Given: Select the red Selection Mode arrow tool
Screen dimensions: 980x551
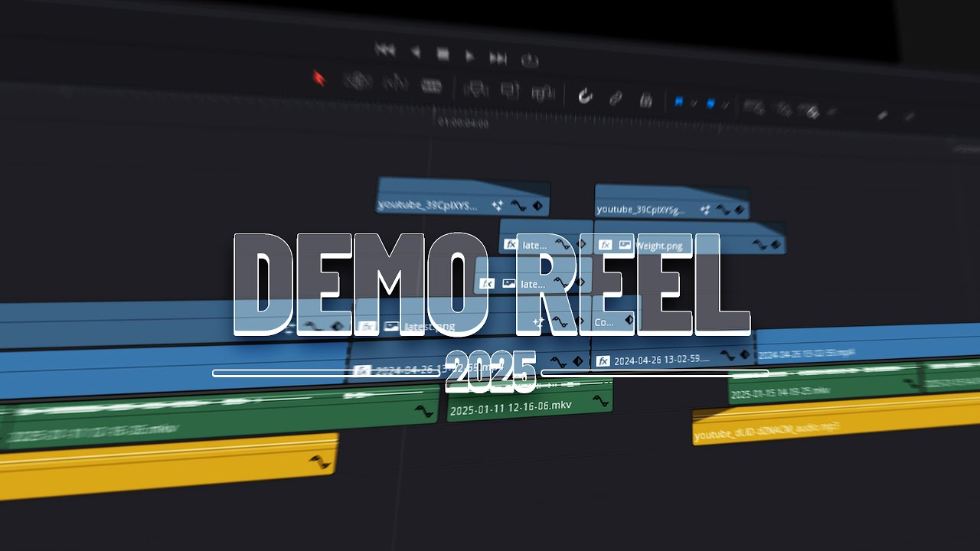Looking at the screenshot, I should pyautogui.click(x=319, y=78).
